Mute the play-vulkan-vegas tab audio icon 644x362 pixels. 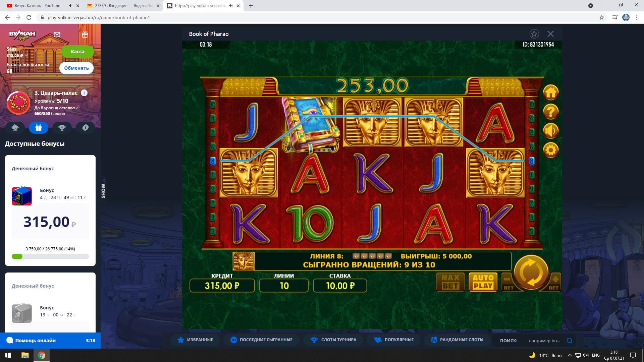(x=231, y=6)
